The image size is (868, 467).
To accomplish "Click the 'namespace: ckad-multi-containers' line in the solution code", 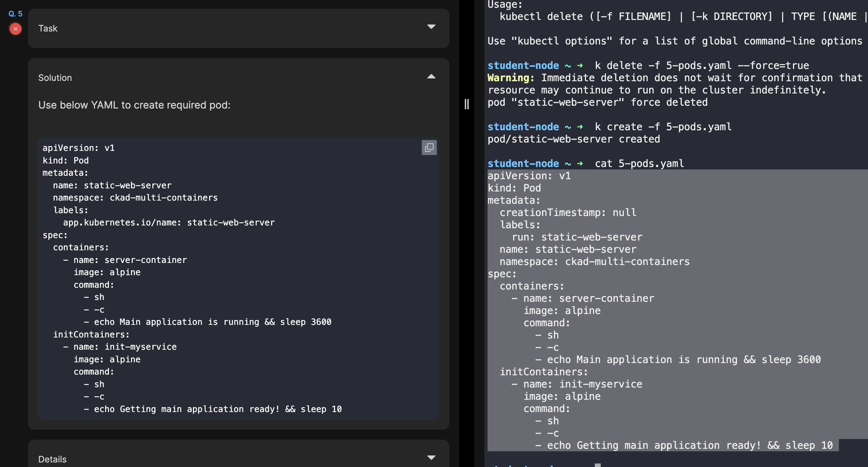I will (135, 198).
